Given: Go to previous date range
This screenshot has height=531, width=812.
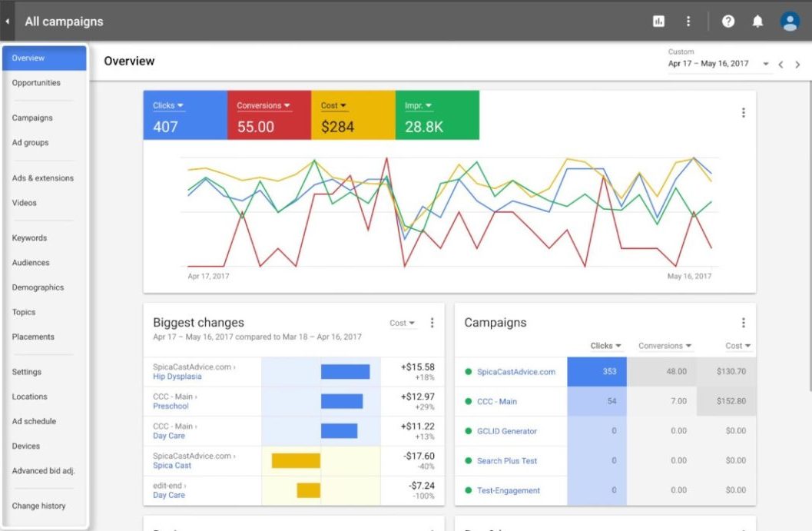Looking at the screenshot, I should tap(781, 65).
